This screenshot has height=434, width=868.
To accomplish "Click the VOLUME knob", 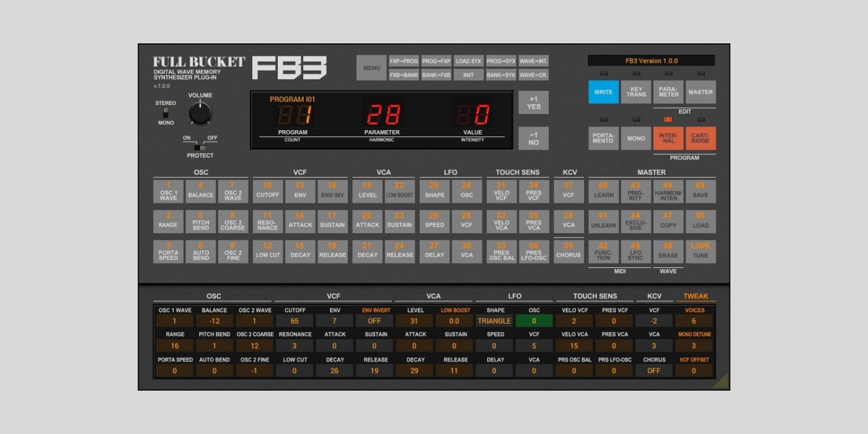I will (x=200, y=113).
